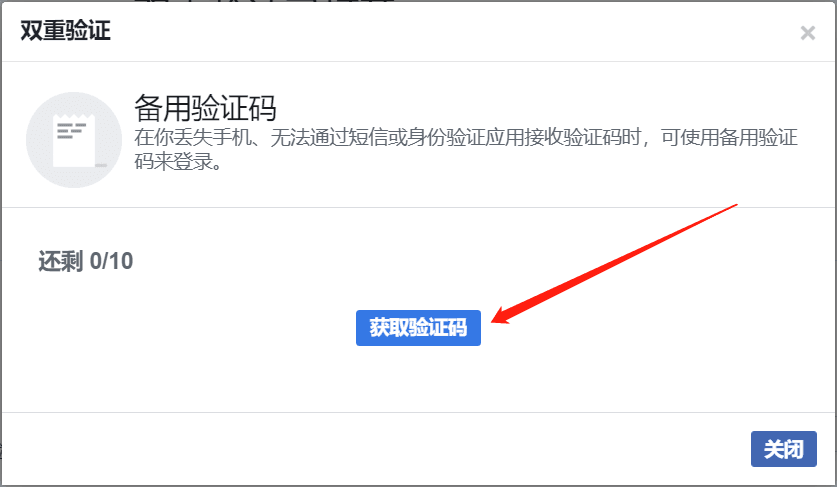Dismiss the dialog using the 关闭 button
The image size is (837, 487).
tap(783, 449)
